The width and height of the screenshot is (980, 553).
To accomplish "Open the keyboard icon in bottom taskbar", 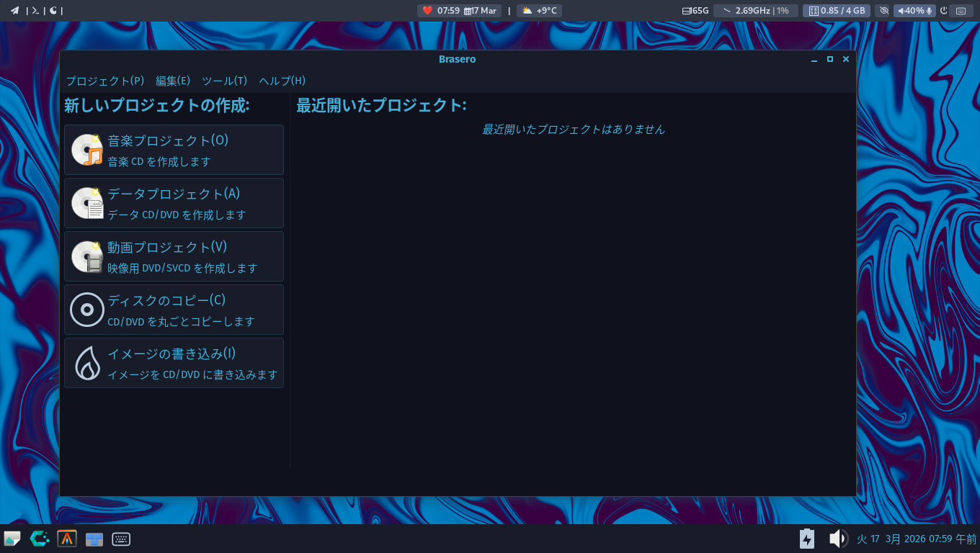I will pyautogui.click(x=121, y=539).
